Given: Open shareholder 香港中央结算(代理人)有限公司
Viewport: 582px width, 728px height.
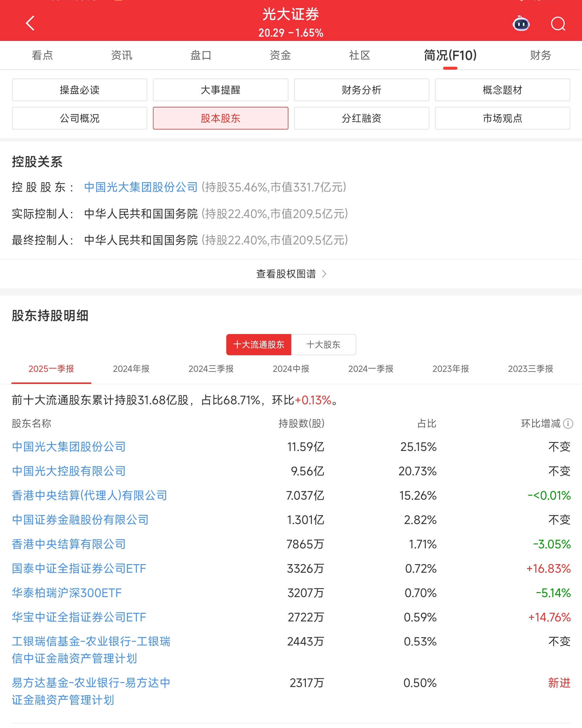Looking at the screenshot, I should pos(89,495).
